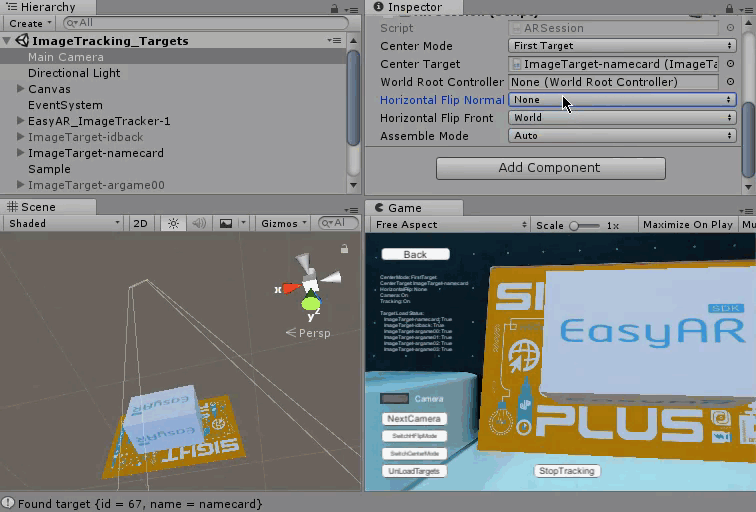Expand ImageTarget-namecard in Hierarchy
Screen dimensions: 756x512
pos(20,152)
